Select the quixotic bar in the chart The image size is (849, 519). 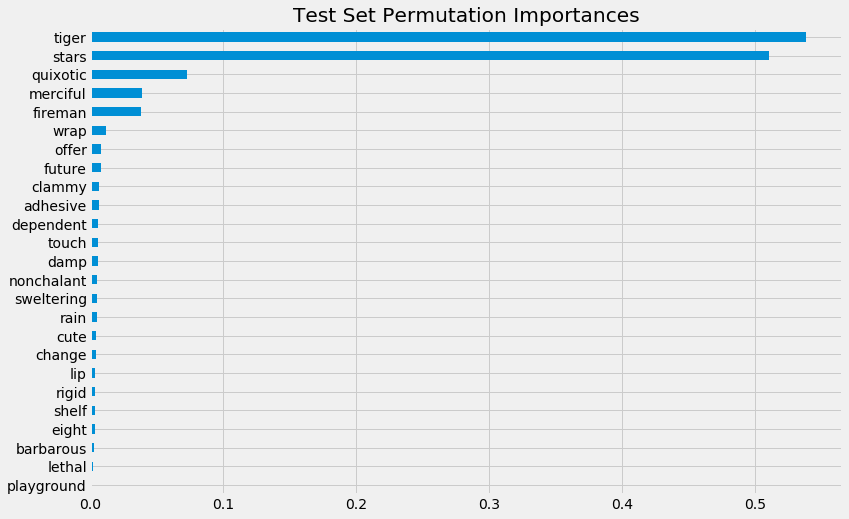pyautogui.click(x=139, y=75)
